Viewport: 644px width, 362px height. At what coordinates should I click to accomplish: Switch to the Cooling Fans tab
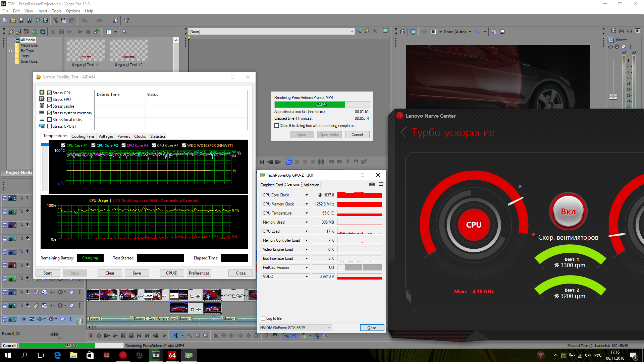tap(83, 136)
